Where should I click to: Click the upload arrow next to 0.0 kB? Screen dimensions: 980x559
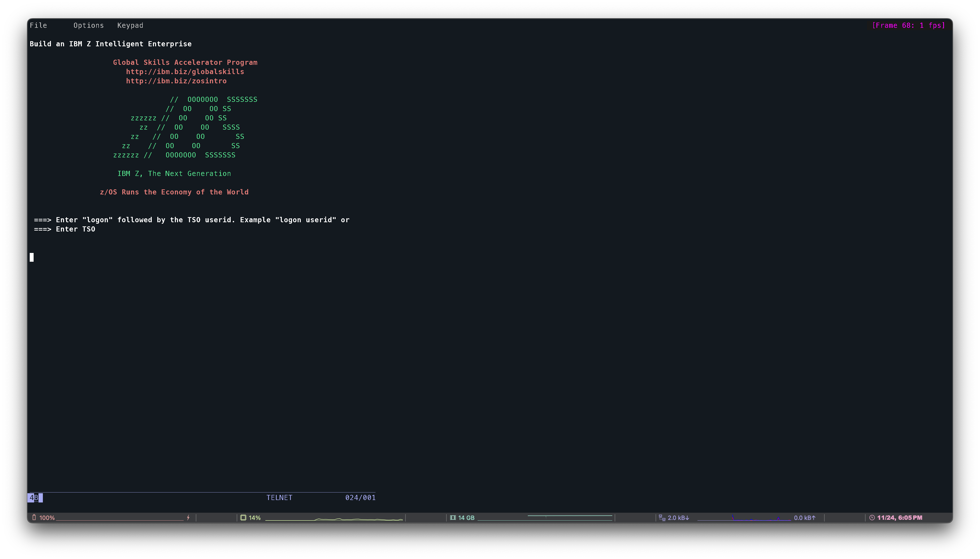pos(813,518)
